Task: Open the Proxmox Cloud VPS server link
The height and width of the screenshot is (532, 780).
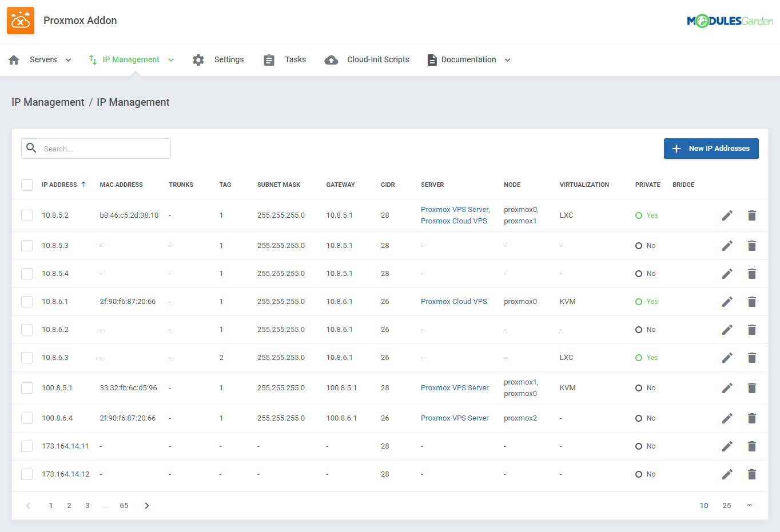Action: (x=453, y=301)
